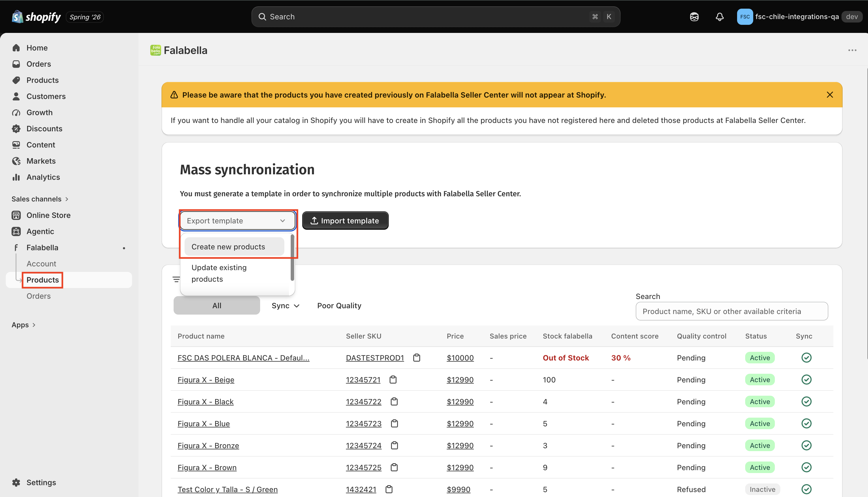Click the Falabella app logo icon

pyautogui.click(x=155, y=50)
